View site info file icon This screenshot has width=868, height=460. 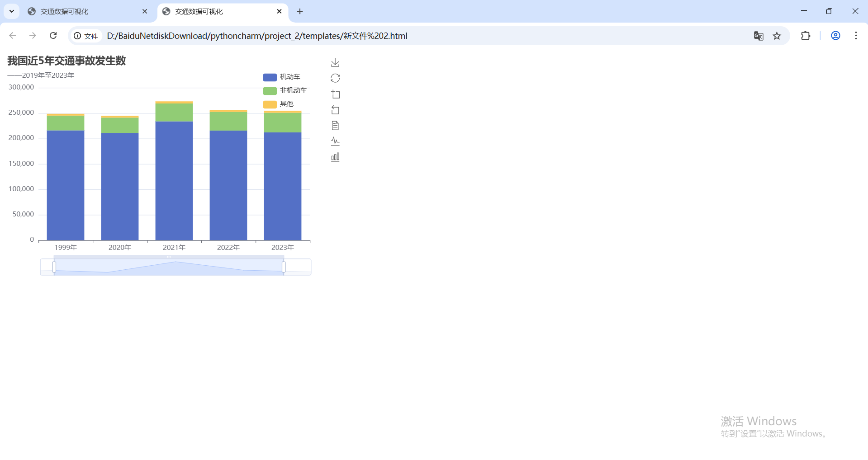click(86, 36)
